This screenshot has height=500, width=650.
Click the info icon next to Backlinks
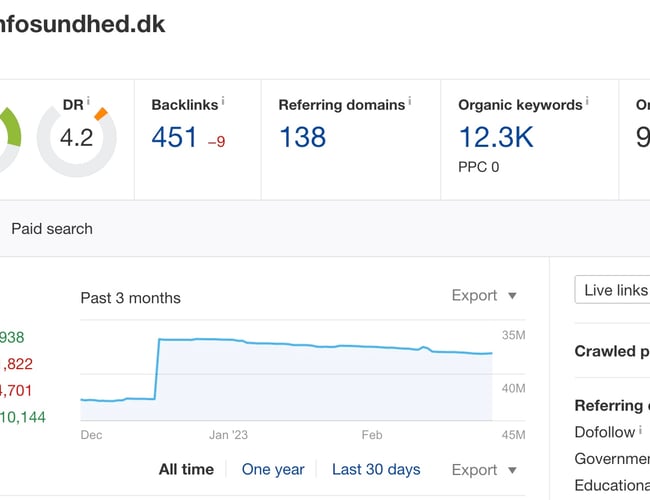(x=222, y=101)
